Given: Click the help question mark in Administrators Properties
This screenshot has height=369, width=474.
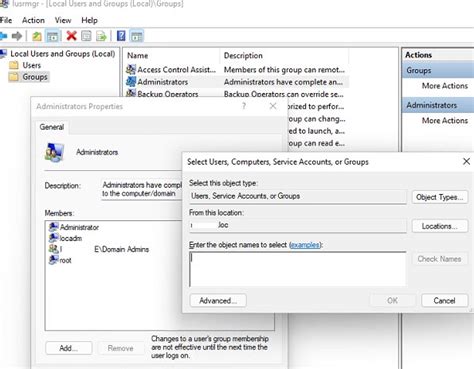Looking at the screenshot, I should tap(244, 106).
